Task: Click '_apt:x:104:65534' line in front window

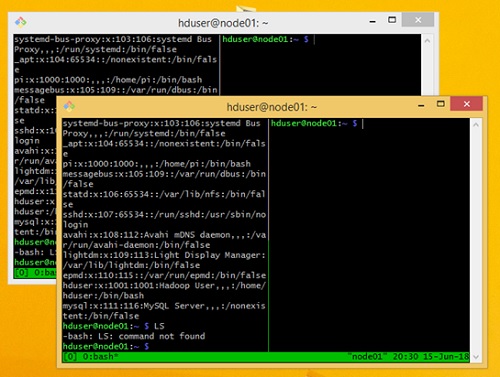Action: [164, 143]
